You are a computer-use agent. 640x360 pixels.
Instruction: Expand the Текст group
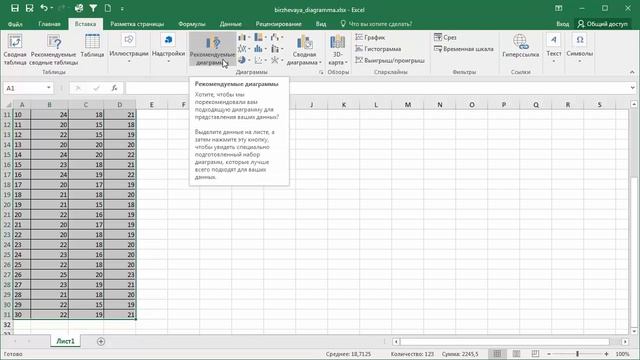(x=553, y=48)
